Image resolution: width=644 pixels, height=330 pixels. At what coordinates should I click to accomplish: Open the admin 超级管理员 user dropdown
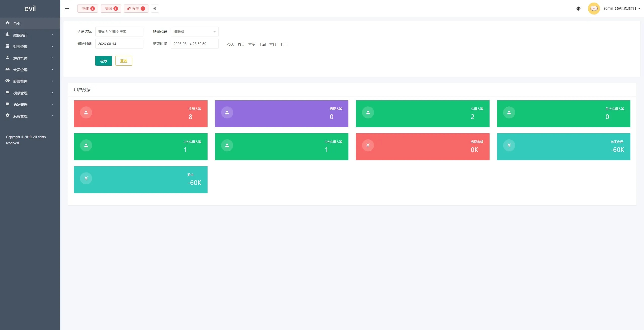tap(622, 9)
